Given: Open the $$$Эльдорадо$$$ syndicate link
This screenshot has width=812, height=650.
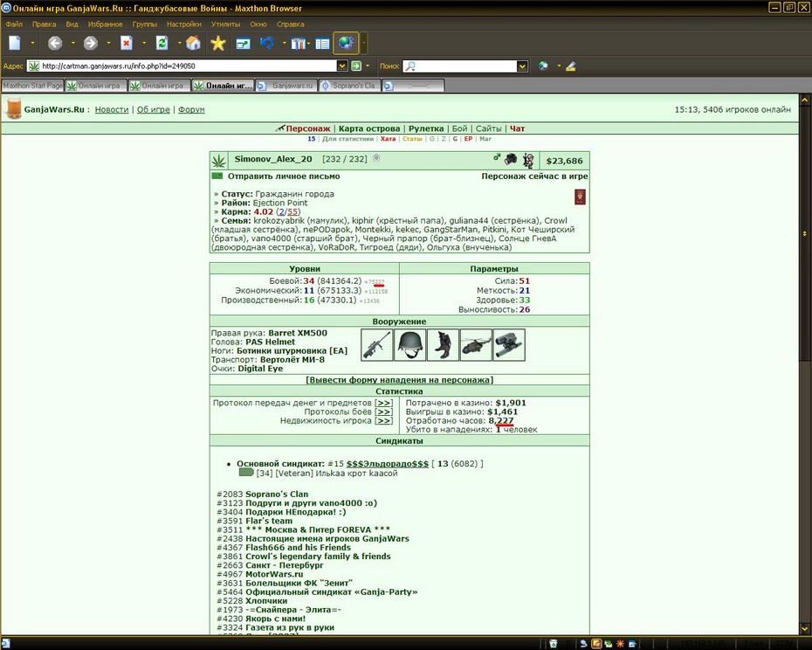Looking at the screenshot, I should click(x=388, y=464).
